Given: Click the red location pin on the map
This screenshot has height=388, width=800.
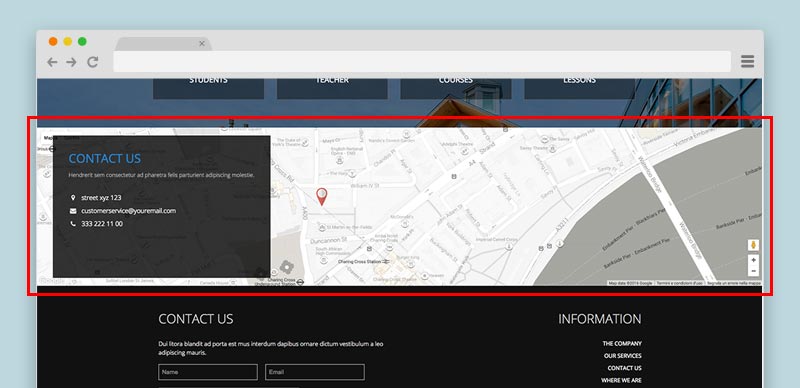Looking at the screenshot, I should coord(321,197).
